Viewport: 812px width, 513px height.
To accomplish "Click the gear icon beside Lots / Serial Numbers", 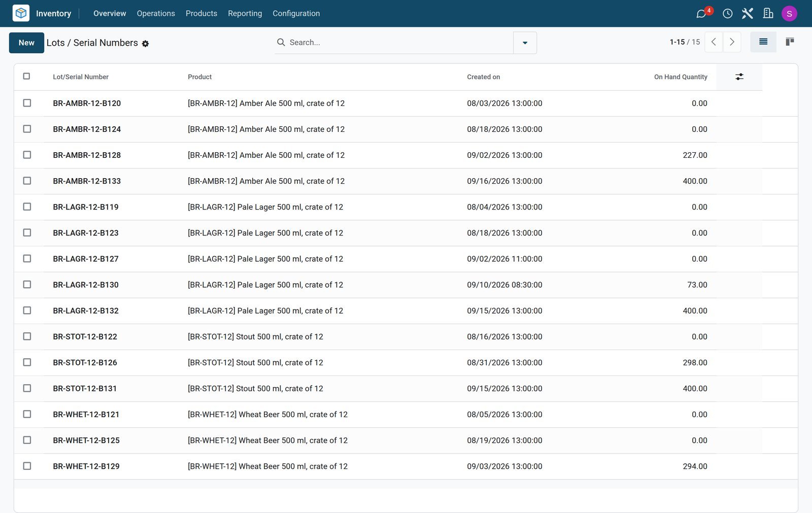I will pyautogui.click(x=146, y=44).
